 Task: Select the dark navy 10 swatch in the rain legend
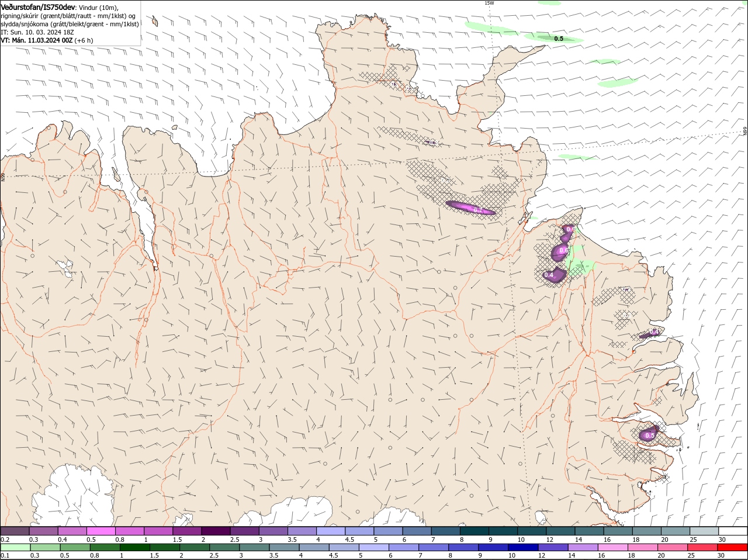[524, 547]
